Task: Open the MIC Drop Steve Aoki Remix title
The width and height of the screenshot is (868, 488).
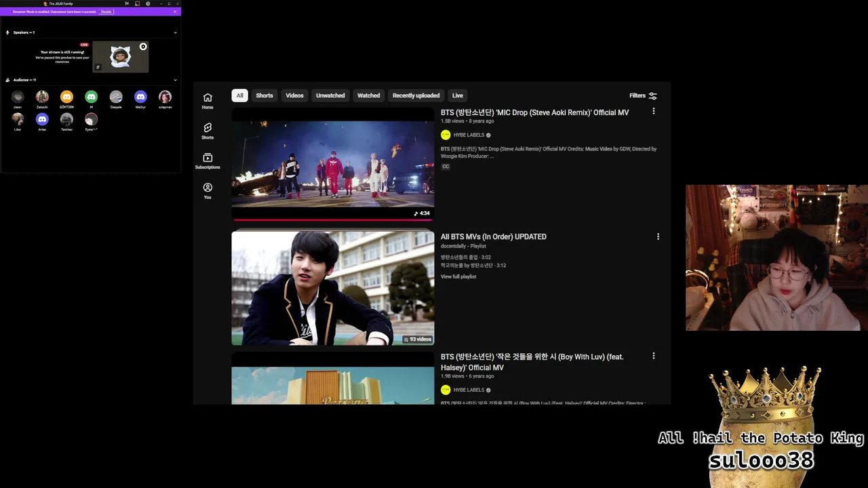Action: point(534,113)
